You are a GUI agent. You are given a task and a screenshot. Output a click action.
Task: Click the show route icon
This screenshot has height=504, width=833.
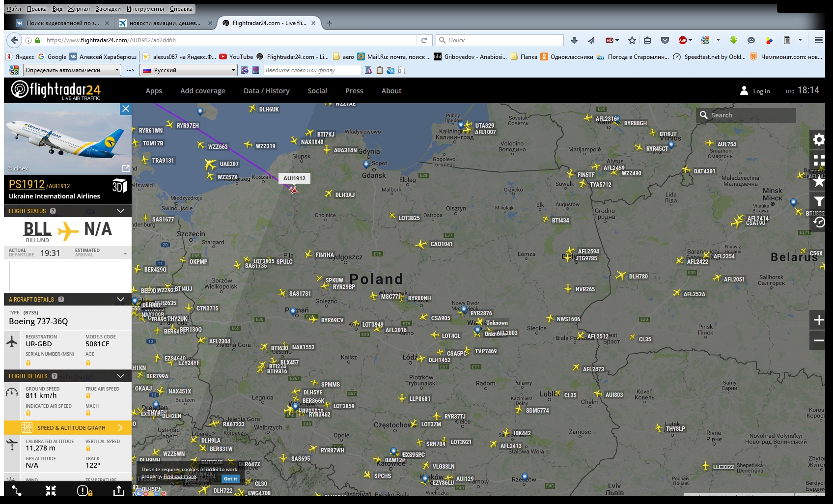[x=17, y=490]
